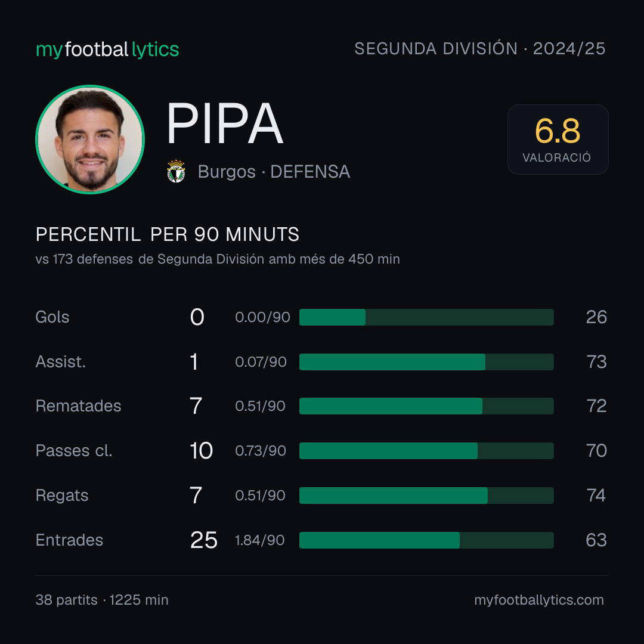Open Pipa's circular profile photo
Viewport: 644px width, 644px height.
[90, 139]
